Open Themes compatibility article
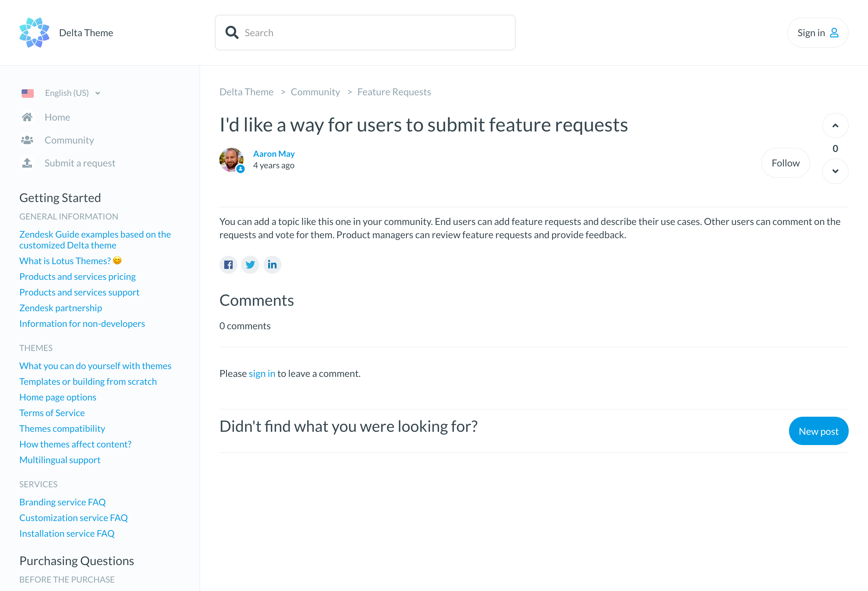 coord(62,428)
